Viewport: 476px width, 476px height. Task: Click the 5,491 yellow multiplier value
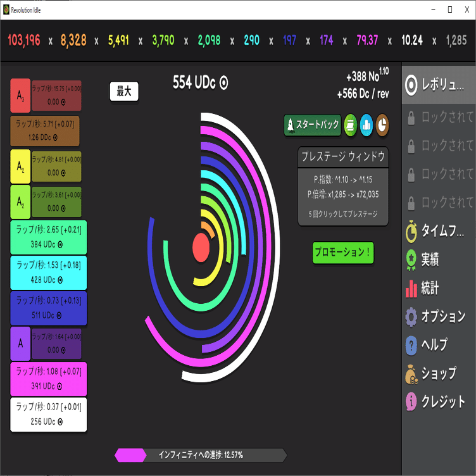tap(119, 40)
